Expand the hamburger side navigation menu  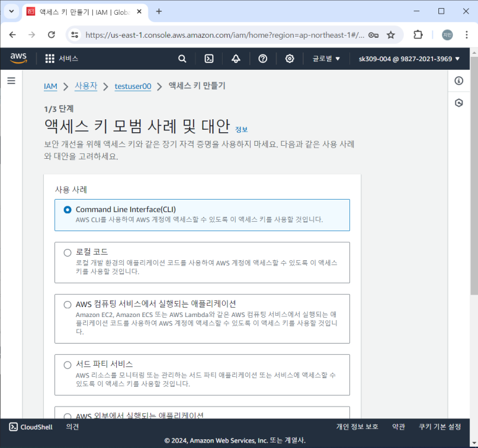11,81
